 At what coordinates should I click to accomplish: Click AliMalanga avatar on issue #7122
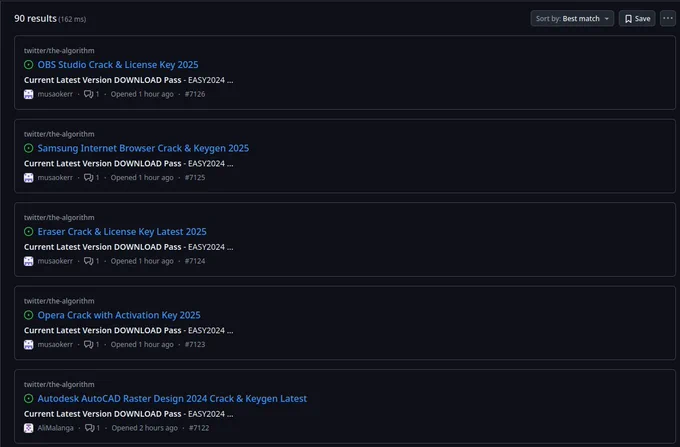29,428
